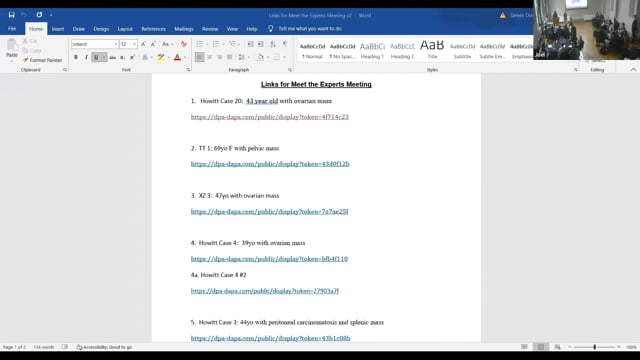The image size is (640, 360).
Task: Open font color dropdown arrow
Action: pyautogui.click(x=185, y=58)
